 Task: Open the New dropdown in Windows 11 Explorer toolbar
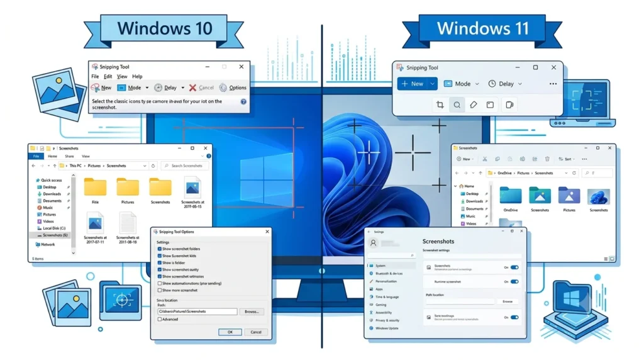click(465, 159)
